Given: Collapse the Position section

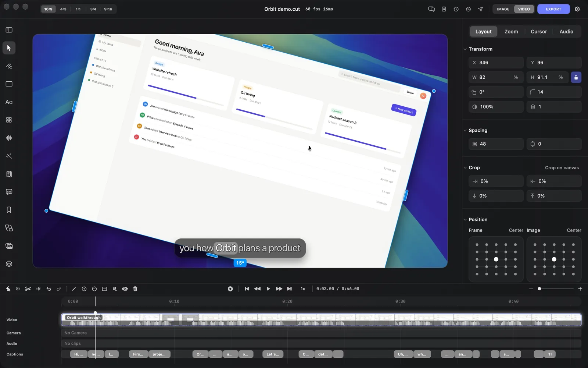Looking at the screenshot, I should (x=465, y=219).
